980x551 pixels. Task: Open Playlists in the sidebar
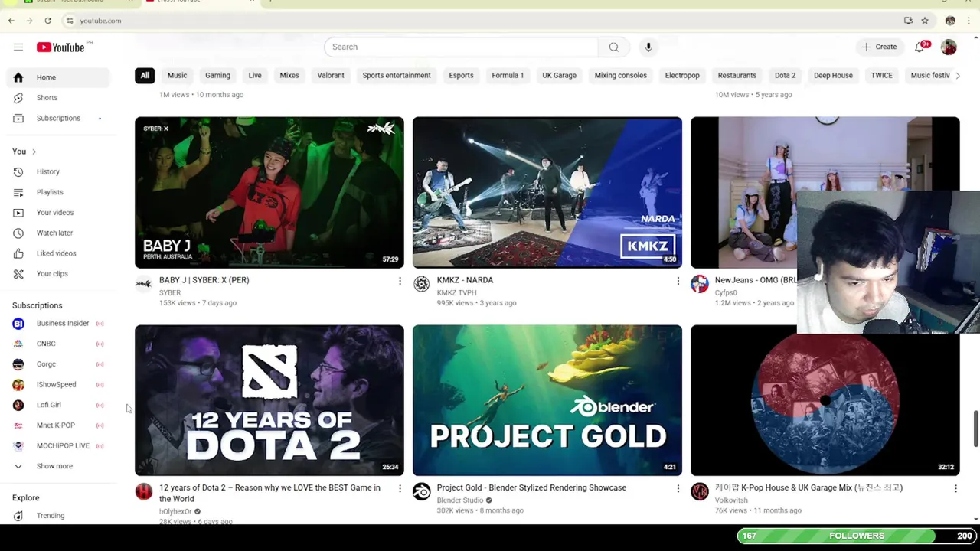pos(57,192)
